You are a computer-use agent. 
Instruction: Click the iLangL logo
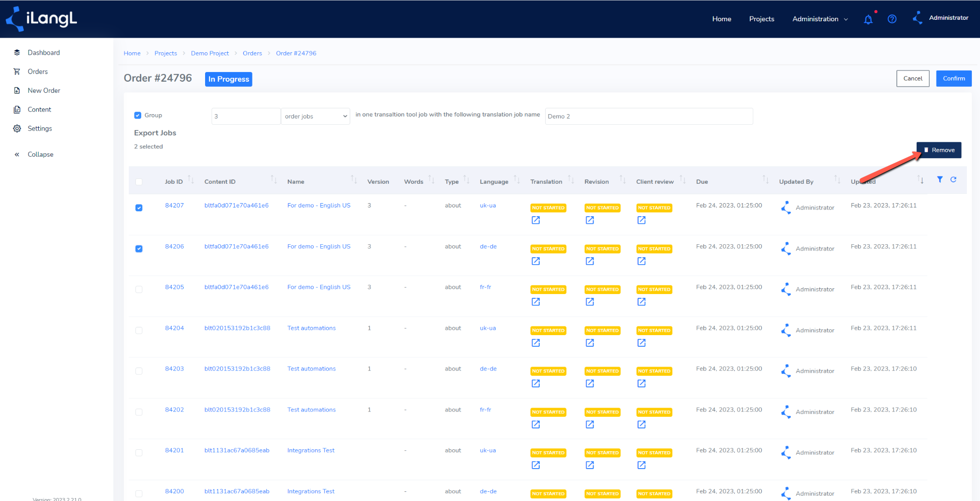click(41, 19)
